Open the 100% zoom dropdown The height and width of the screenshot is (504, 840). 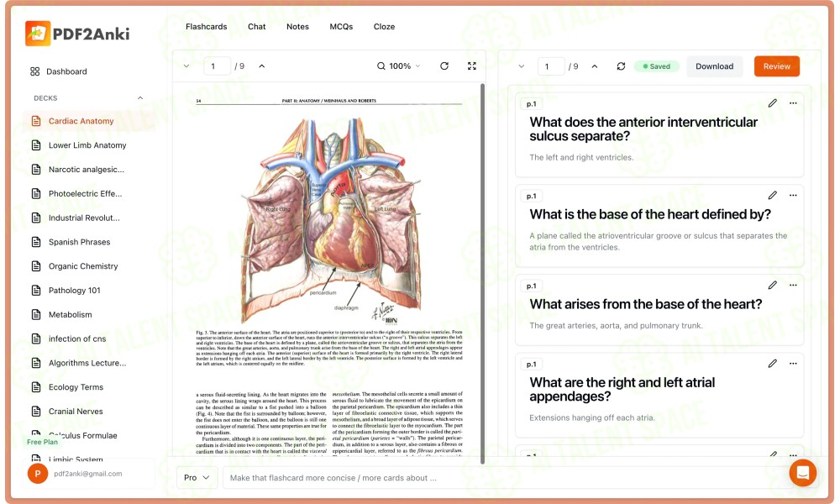point(398,66)
